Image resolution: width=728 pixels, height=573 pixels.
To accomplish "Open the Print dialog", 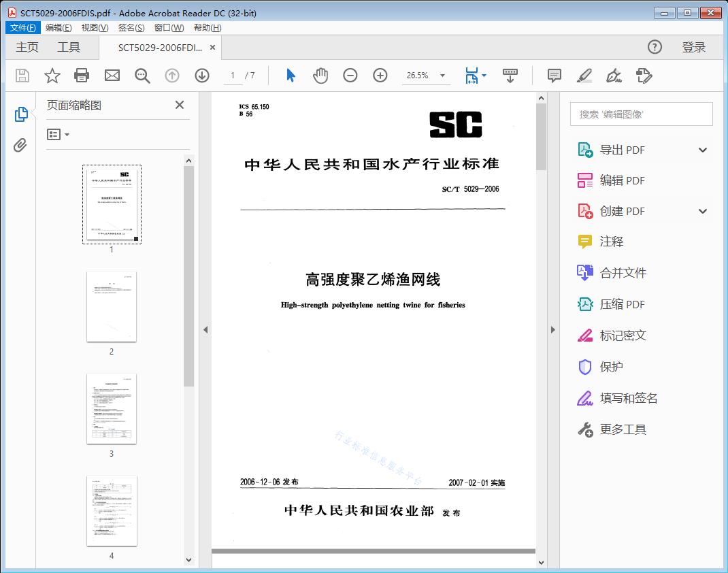I will [82, 76].
